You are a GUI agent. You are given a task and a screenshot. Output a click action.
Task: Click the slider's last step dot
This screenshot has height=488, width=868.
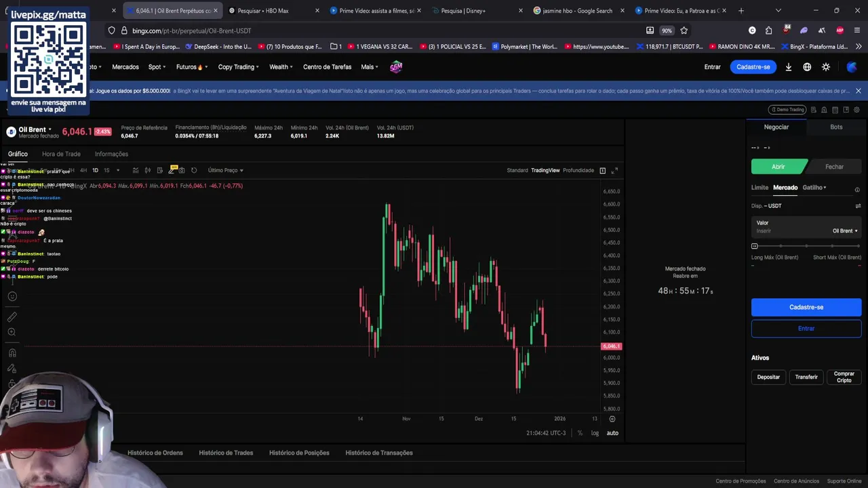(x=859, y=246)
